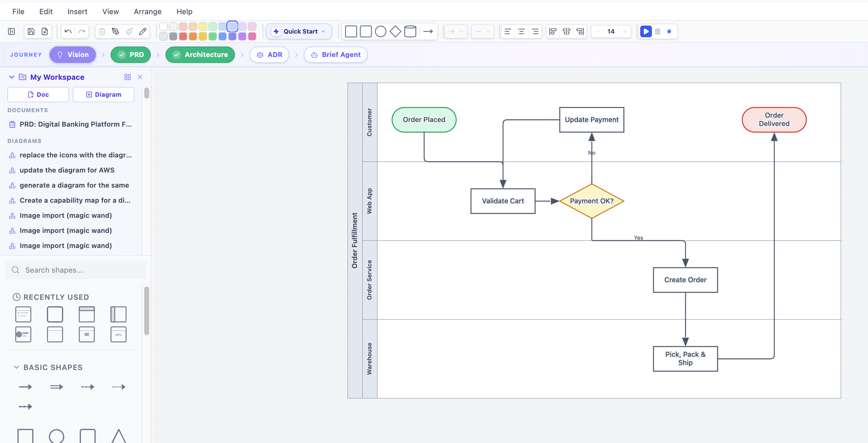Open the File menu
Screen dimensions: 868x443
[18, 11]
